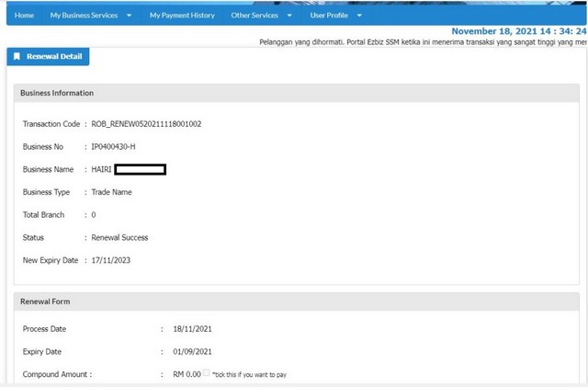Click the Renewal Success status text
Screen dimensions: 588x387
119,237
